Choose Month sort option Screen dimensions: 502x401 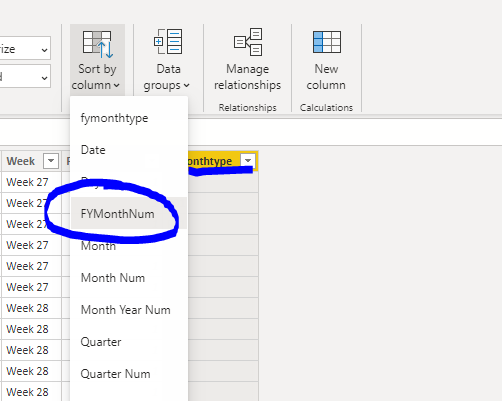tap(129, 246)
